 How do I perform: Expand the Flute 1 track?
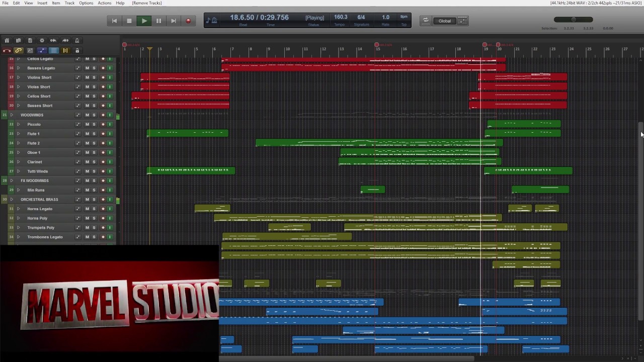(x=18, y=134)
